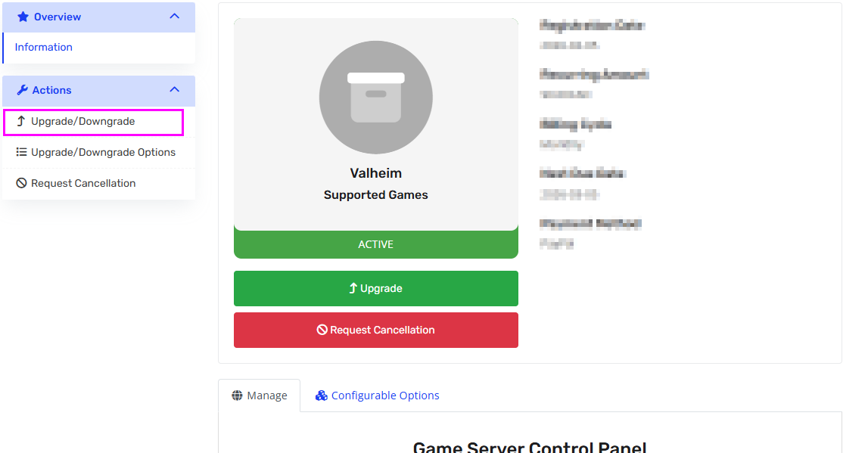Click the list icon beside Upgrade/Downgrade Options
The width and height of the screenshot is (868, 453).
21,152
